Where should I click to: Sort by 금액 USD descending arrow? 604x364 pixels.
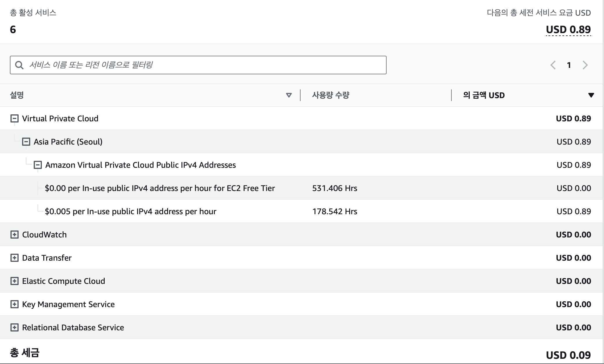[591, 95]
